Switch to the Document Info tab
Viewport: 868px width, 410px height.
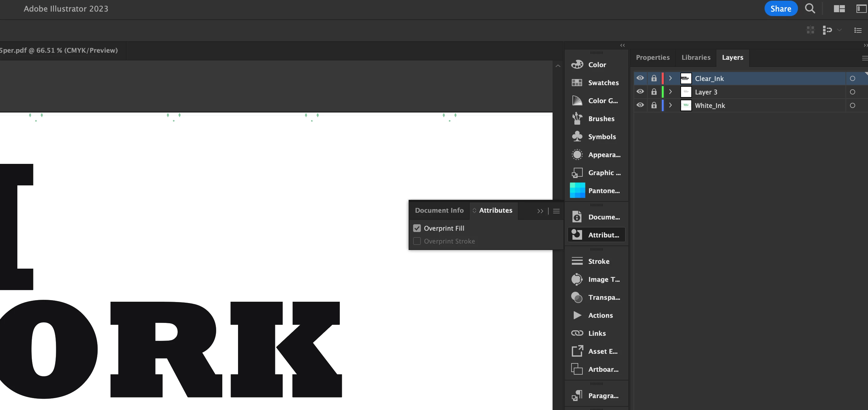pos(439,210)
